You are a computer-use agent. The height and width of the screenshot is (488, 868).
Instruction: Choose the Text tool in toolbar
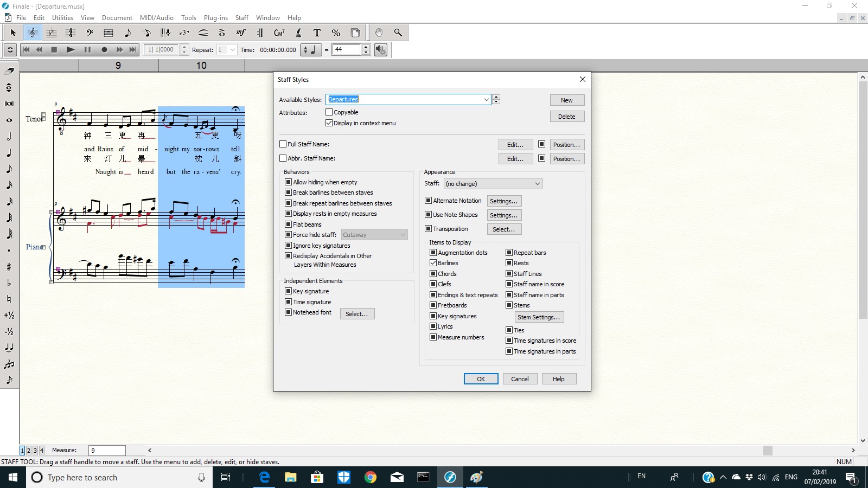317,33
